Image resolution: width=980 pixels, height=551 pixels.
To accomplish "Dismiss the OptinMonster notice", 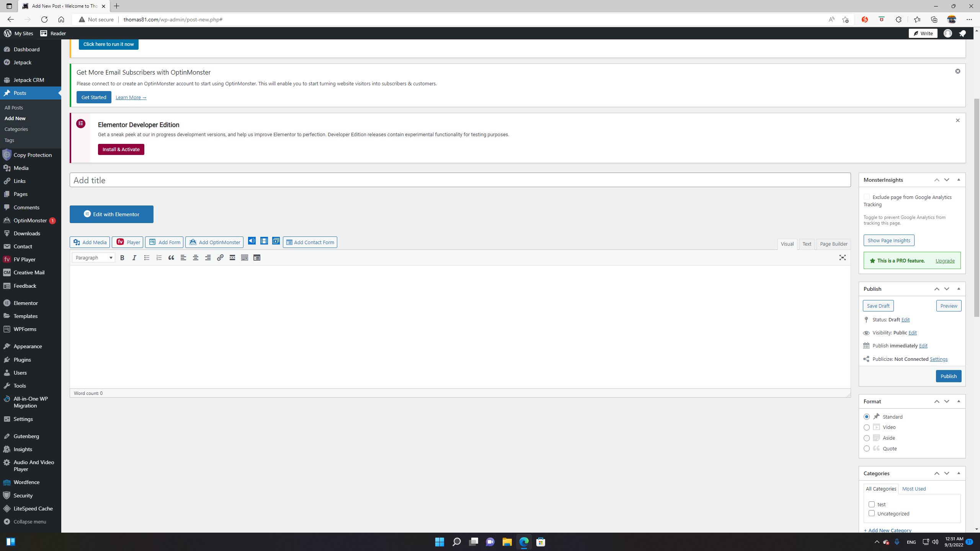I will (958, 71).
